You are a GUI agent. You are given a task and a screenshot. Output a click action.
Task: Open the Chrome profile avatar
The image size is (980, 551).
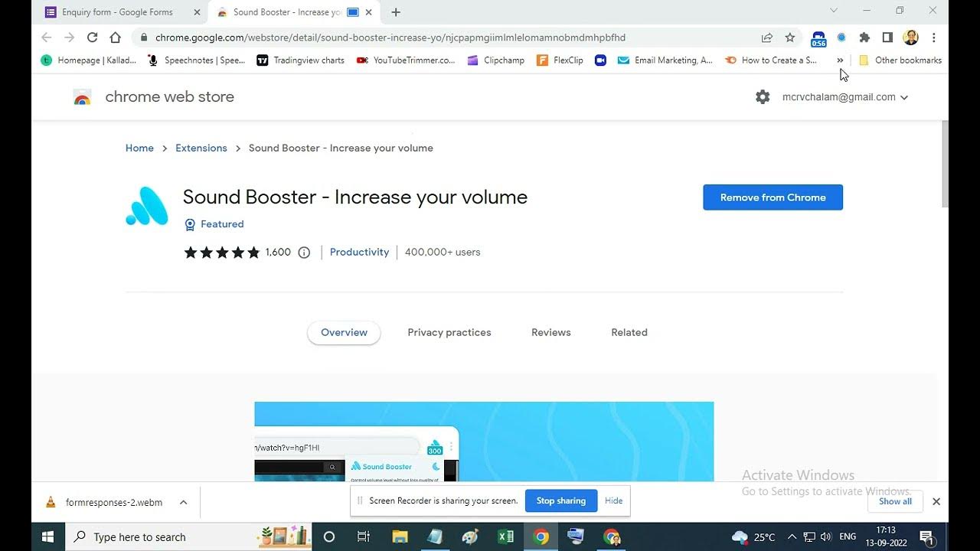[910, 37]
